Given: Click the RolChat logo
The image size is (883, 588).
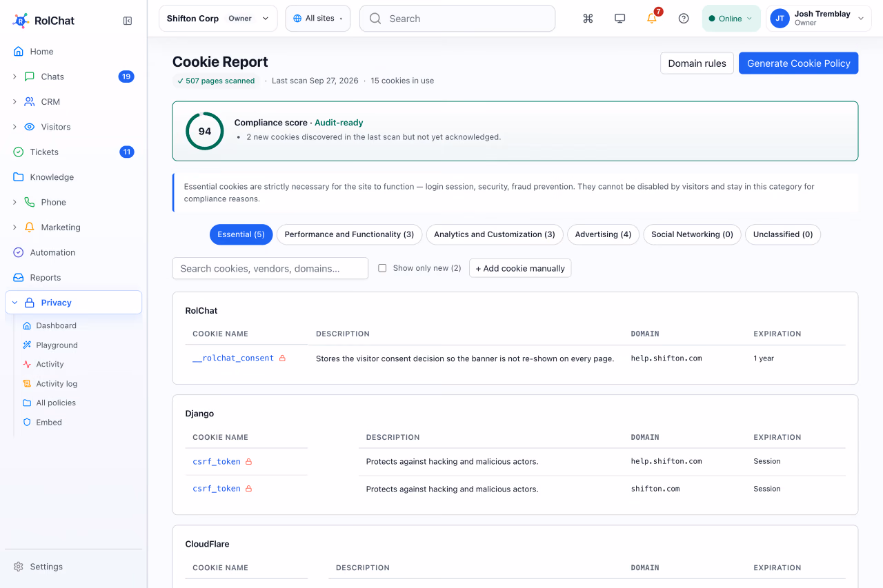Looking at the screenshot, I should [44, 21].
